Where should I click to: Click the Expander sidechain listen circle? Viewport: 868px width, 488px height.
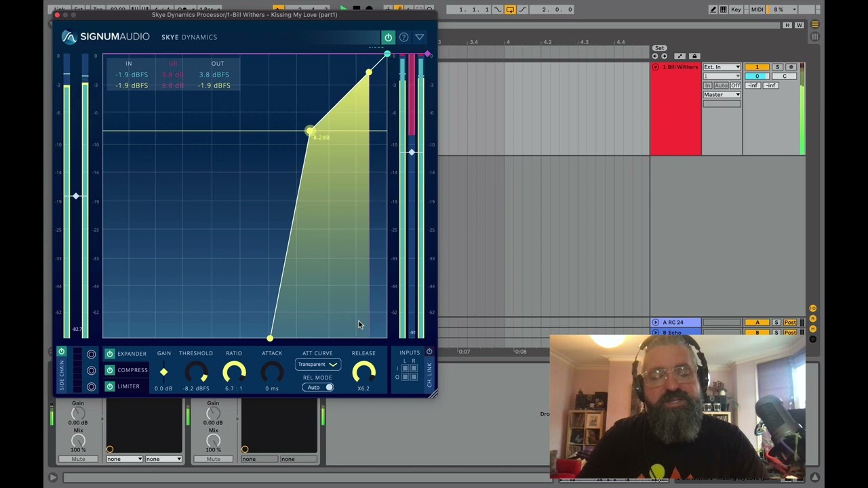(x=91, y=354)
